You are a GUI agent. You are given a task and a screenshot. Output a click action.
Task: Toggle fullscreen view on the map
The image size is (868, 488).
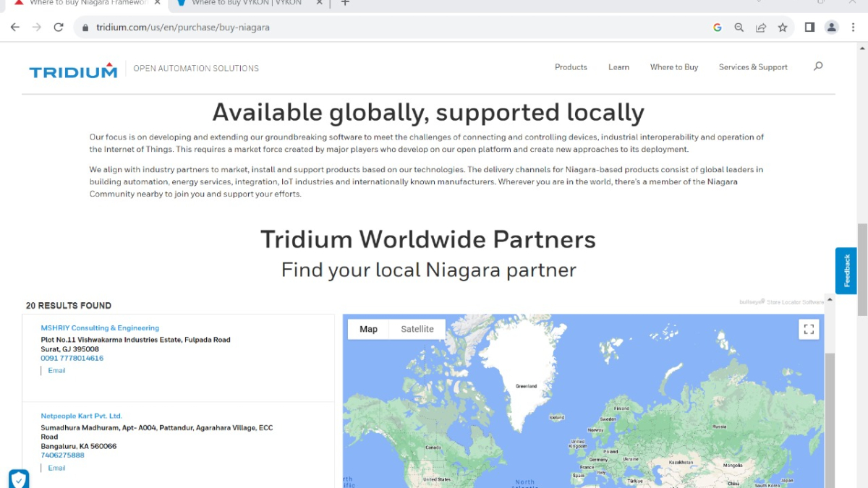point(809,329)
